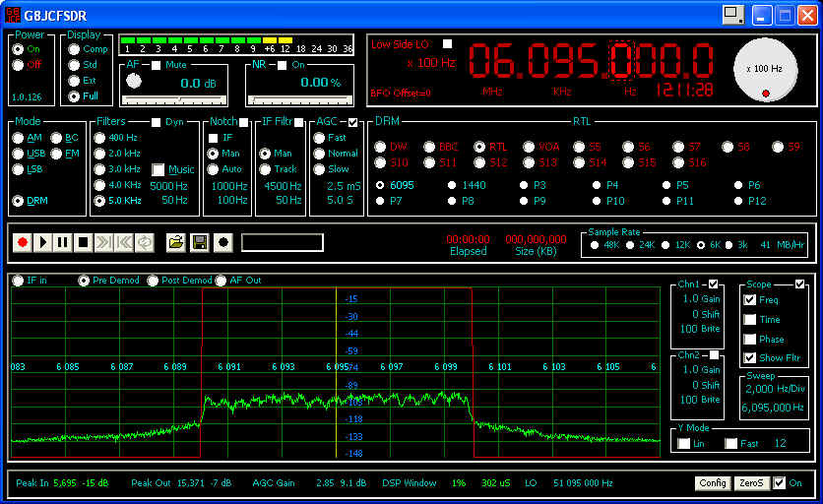Start playback with the play button
Viewport: 823px width, 504px height.
click(42, 242)
